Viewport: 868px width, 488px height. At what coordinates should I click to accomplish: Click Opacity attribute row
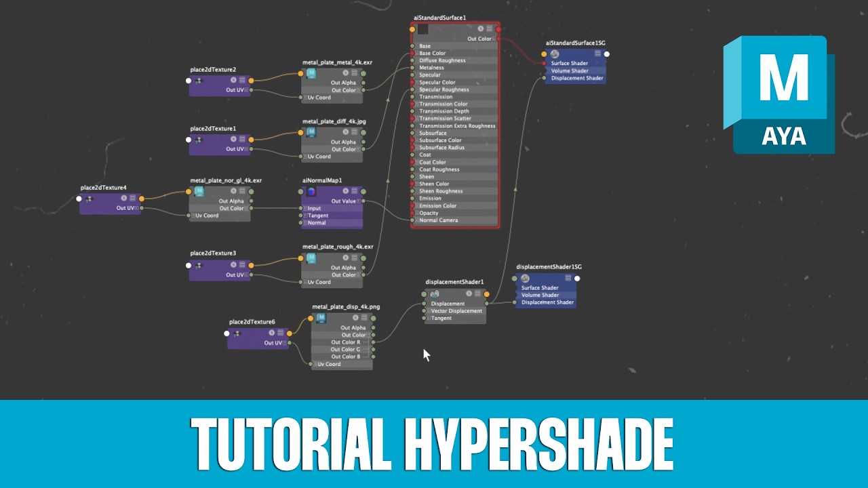point(455,213)
